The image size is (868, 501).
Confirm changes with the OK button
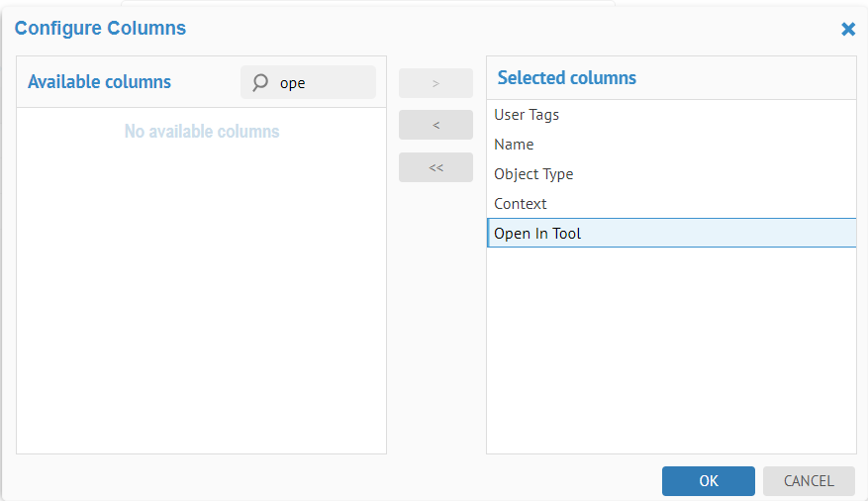[x=708, y=481]
